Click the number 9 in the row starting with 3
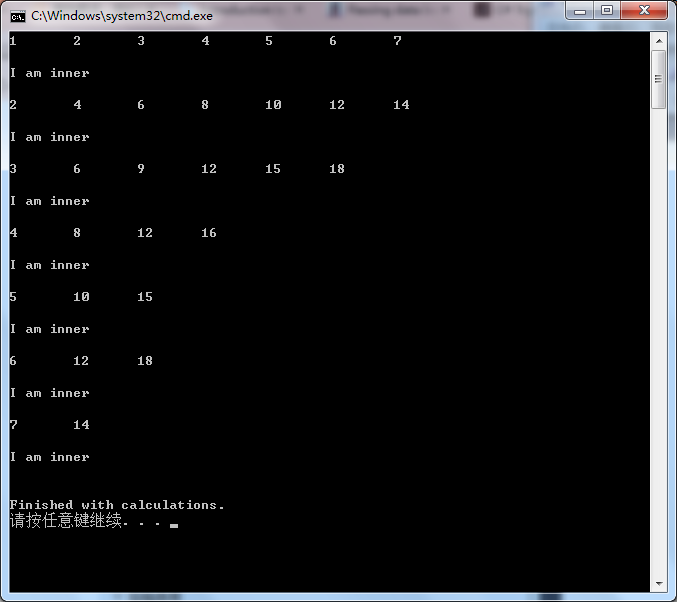 tap(141, 169)
